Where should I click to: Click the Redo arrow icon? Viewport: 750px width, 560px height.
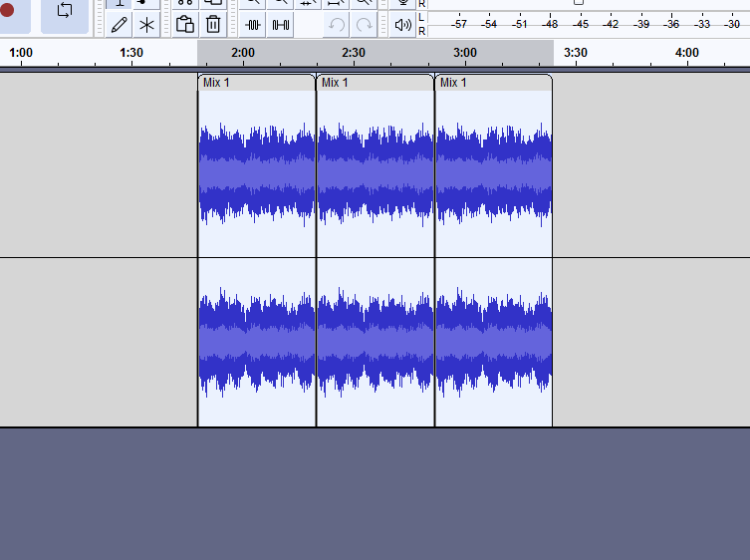click(365, 24)
